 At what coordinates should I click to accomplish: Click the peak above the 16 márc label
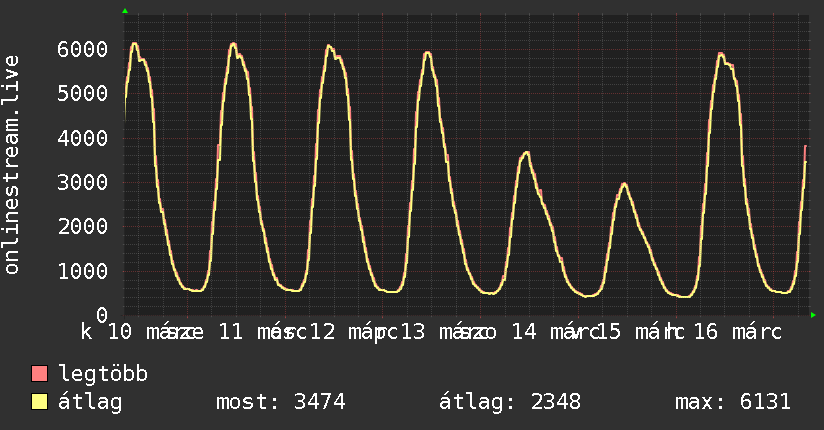(721, 54)
